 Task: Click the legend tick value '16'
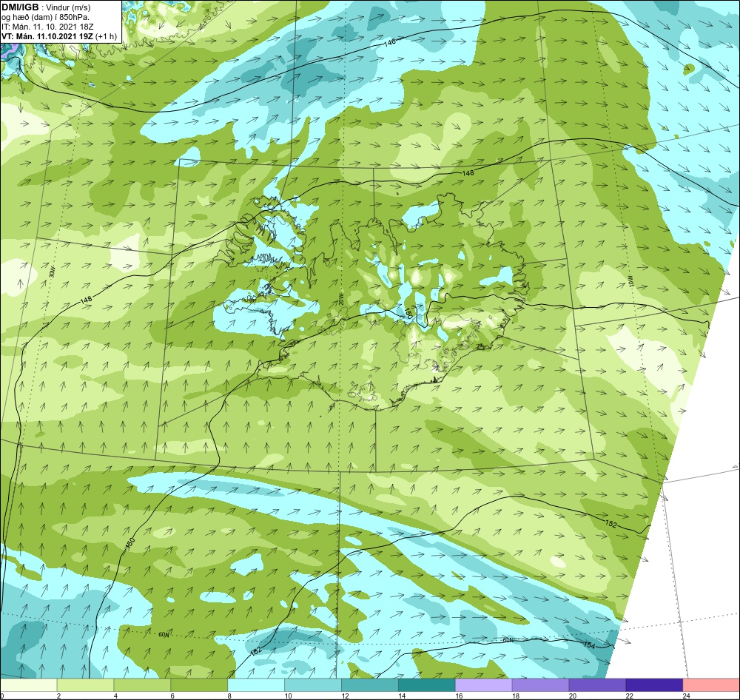459,696
